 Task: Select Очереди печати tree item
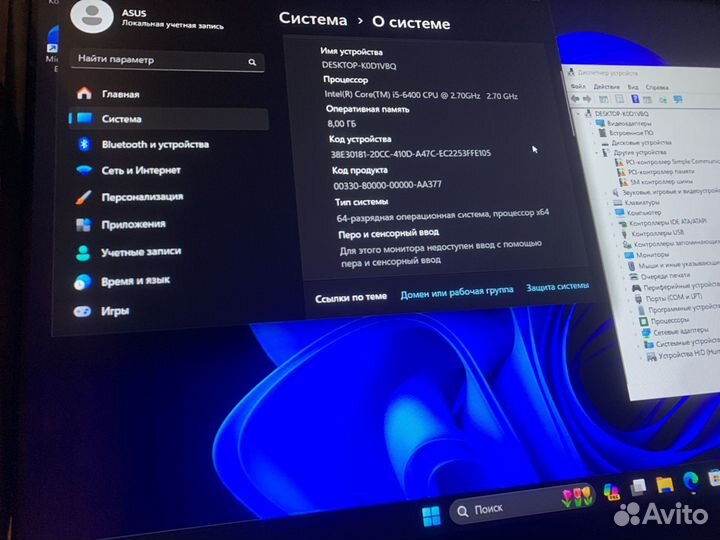click(x=665, y=276)
